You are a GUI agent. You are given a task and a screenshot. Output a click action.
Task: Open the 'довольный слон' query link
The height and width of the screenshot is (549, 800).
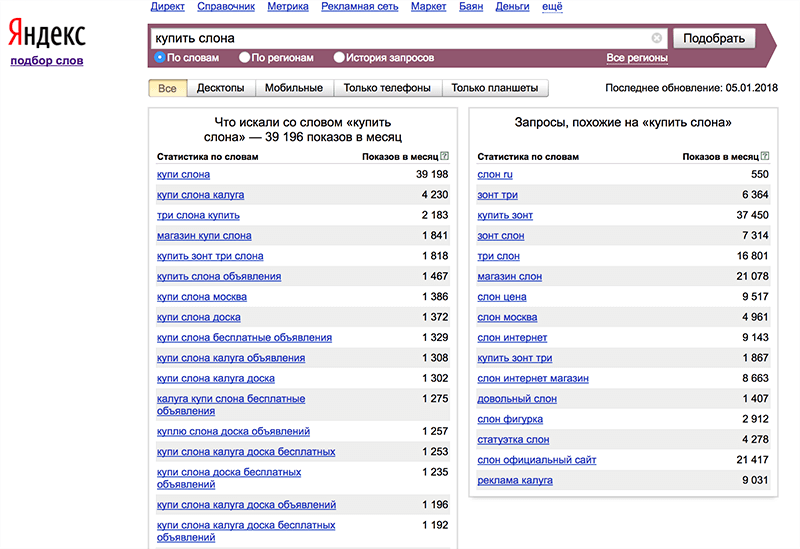[517, 399]
